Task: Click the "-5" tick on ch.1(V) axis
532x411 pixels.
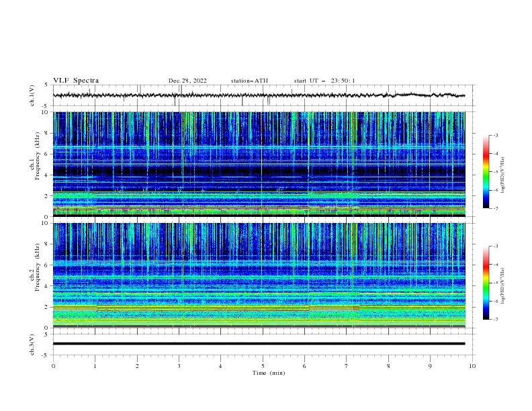Action: [x=46, y=106]
